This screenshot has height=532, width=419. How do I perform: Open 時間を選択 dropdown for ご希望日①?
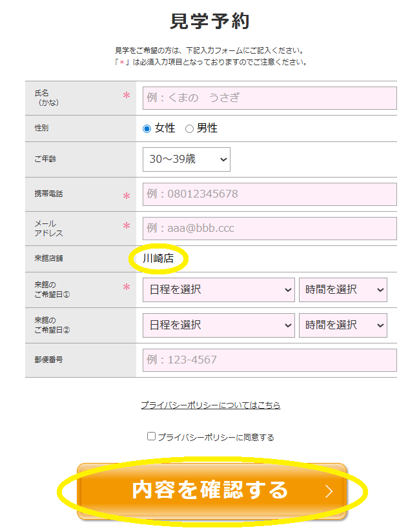342,290
